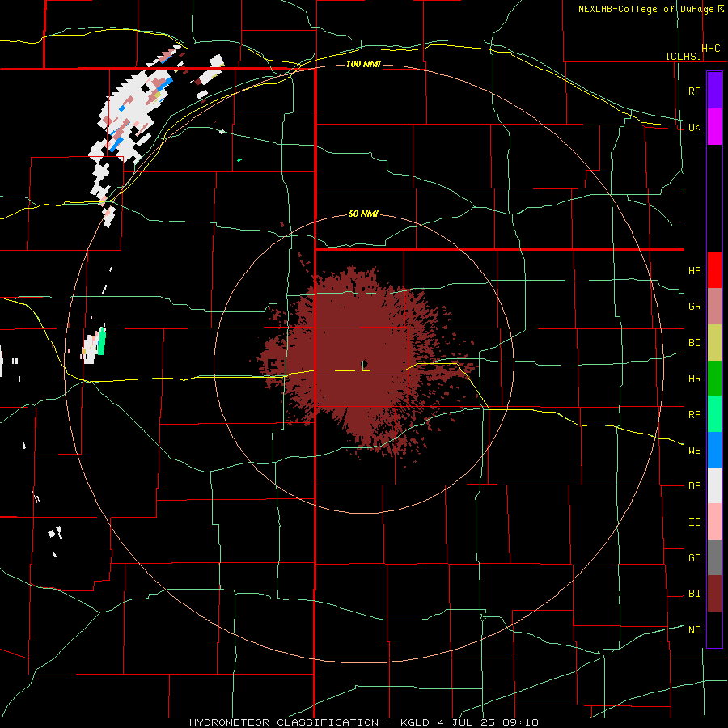This screenshot has width=728, height=728.
Task: Click the 'HHC' product code text
Action: point(711,49)
